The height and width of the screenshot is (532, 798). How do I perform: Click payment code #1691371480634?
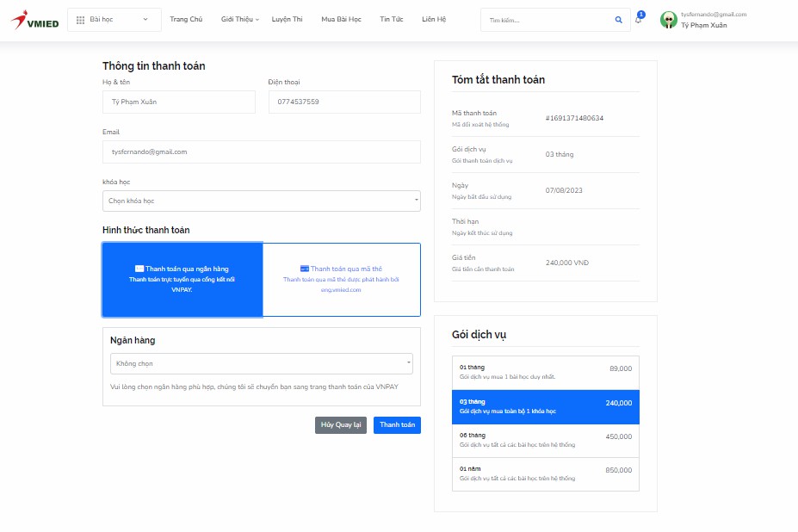pos(574,118)
